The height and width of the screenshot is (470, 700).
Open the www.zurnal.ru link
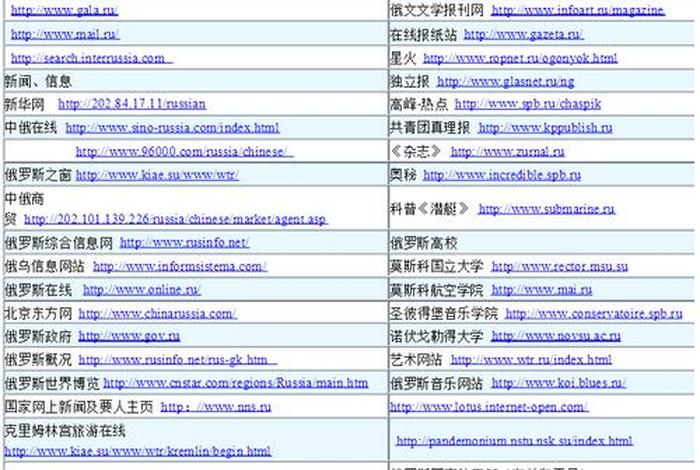click(x=508, y=152)
